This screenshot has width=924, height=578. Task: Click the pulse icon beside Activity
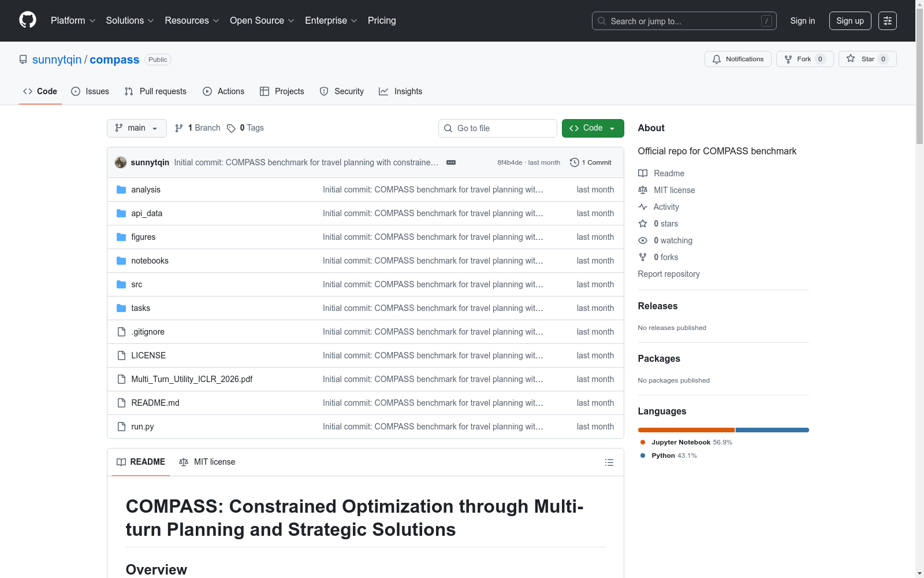point(643,207)
